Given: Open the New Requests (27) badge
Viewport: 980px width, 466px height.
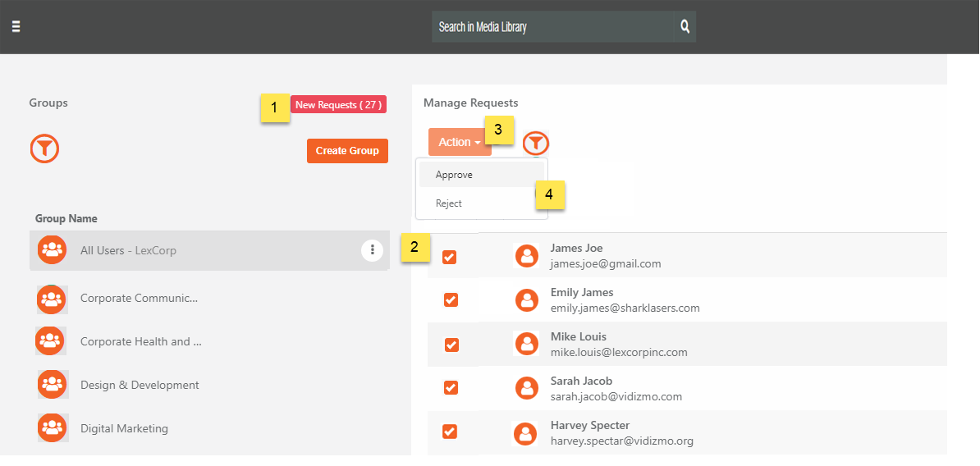Looking at the screenshot, I should point(339,105).
